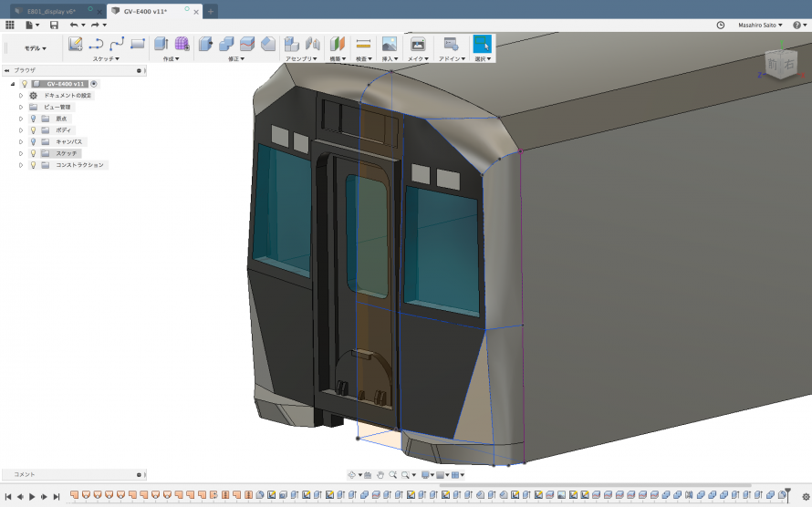The width and height of the screenshot is (812, 507).
Task: Select the Extrude tool
Action: click(161, 44)
